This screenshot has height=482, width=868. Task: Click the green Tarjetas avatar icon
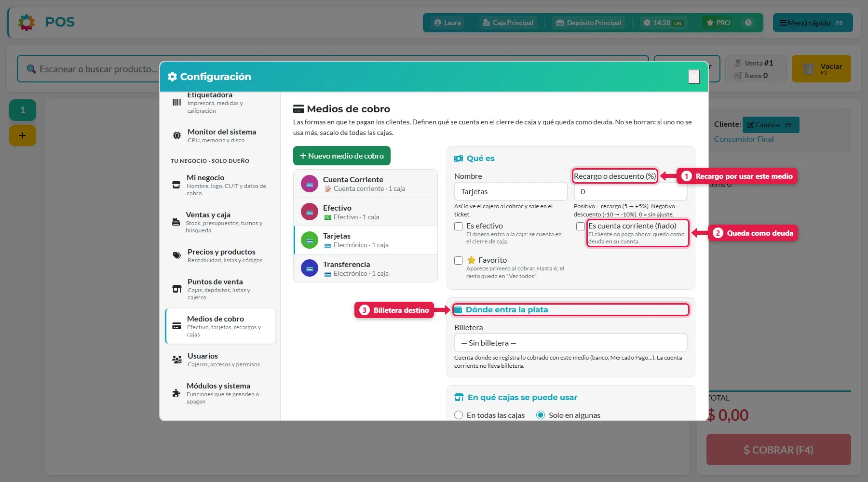coord(310,240)
